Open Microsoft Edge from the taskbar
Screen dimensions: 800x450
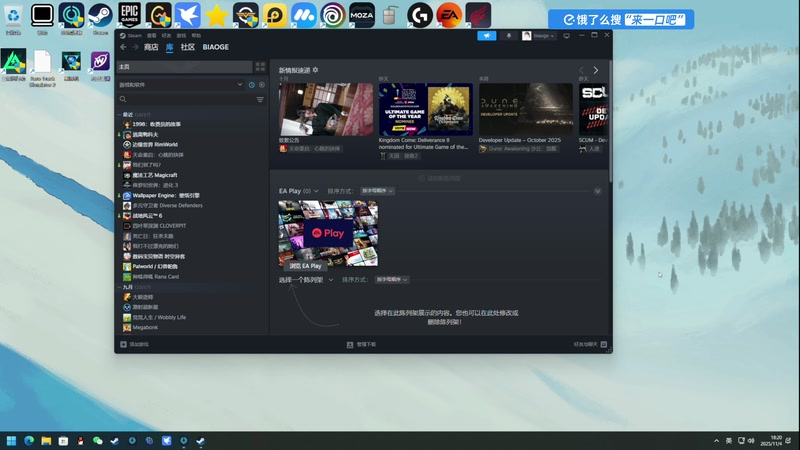click(x=29, y=441)
